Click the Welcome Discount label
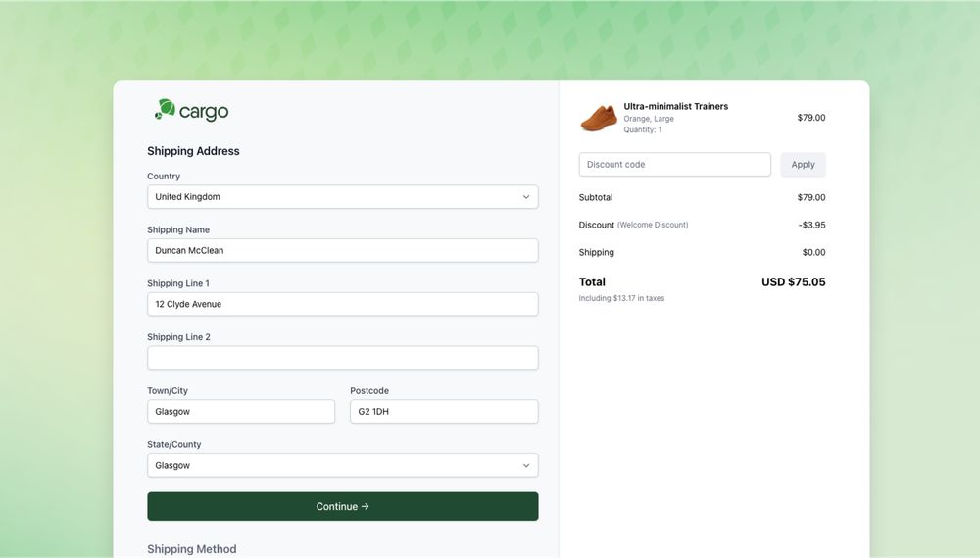980x558 pixels. click(653, 225)
